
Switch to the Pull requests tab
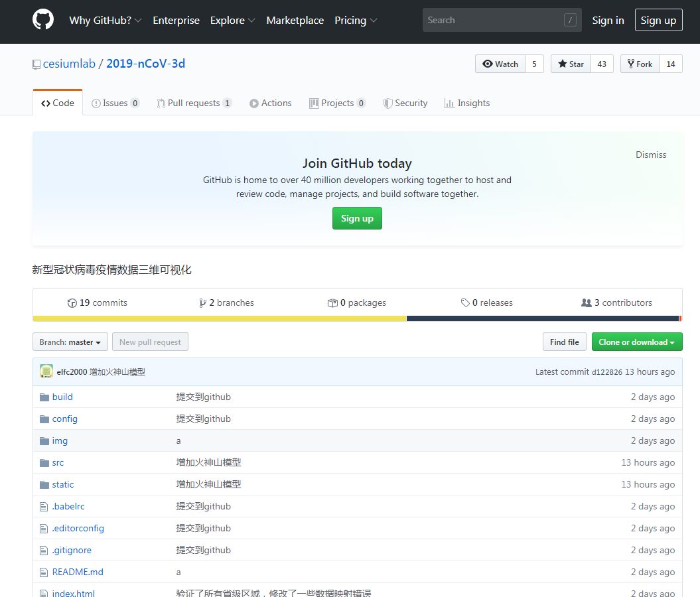194,103
